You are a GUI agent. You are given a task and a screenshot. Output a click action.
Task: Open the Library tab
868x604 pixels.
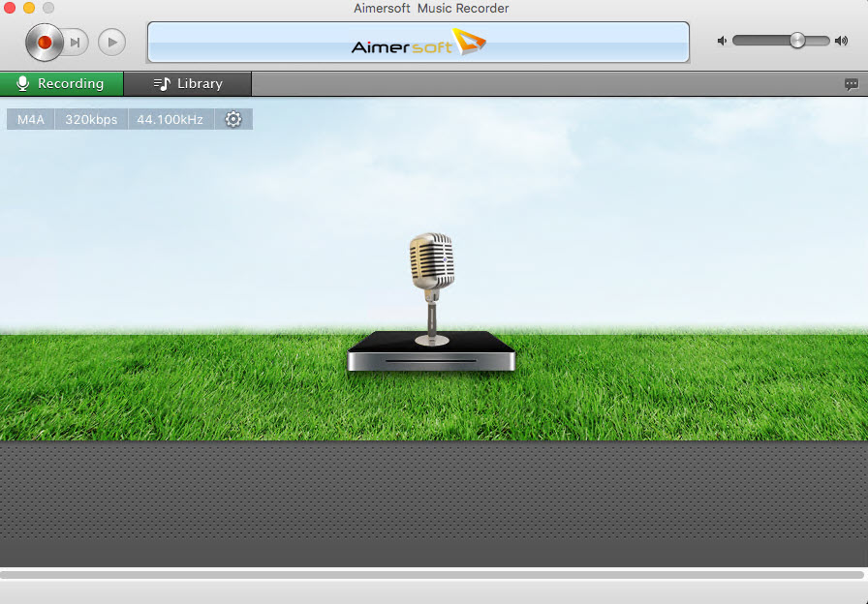point(188,83)
